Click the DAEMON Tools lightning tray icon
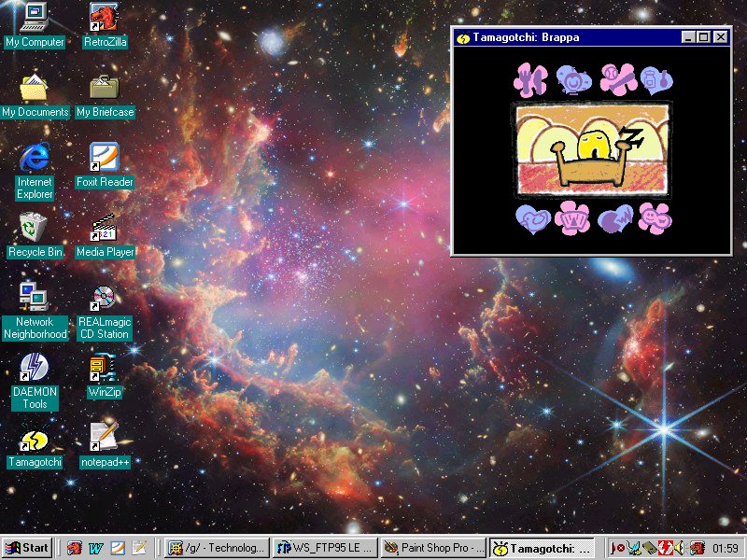The height and width of the screenshot is (560, 747). pyautogui.click(x=665, y=548)
